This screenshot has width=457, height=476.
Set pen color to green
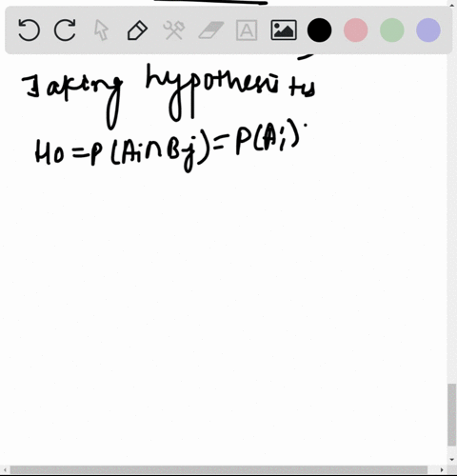[x=392, y=30]
